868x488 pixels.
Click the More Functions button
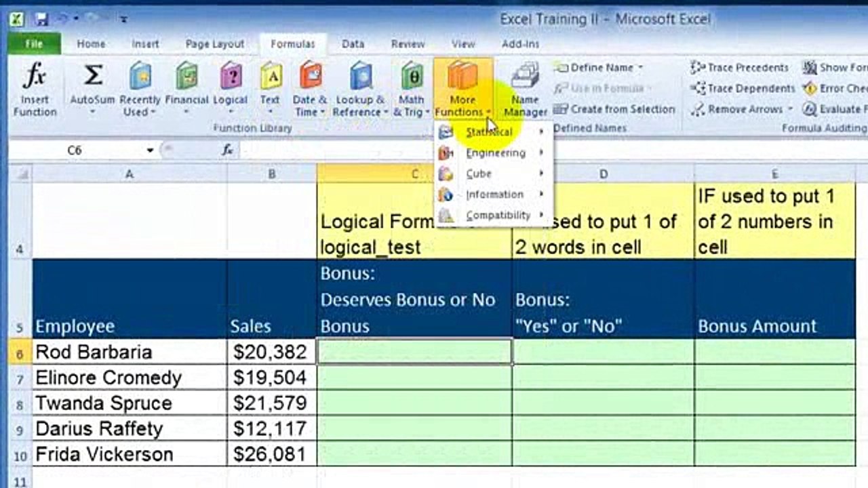point(462,89)
